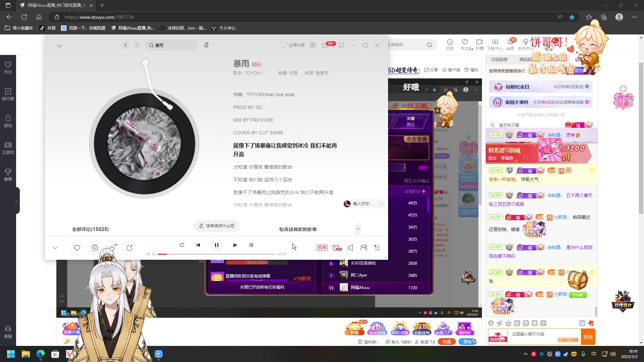Click Douyu header search magnifier
644x362 pixels.
pos(429,45)
